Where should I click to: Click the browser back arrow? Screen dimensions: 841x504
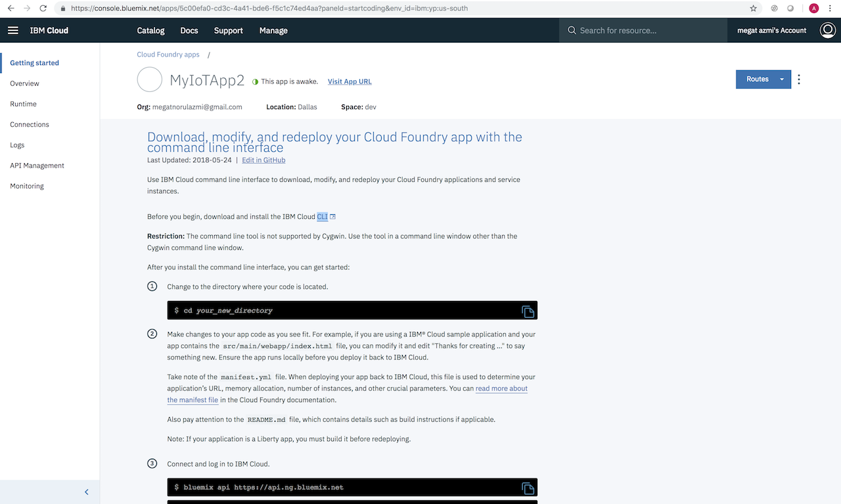(x=11, y=9)
